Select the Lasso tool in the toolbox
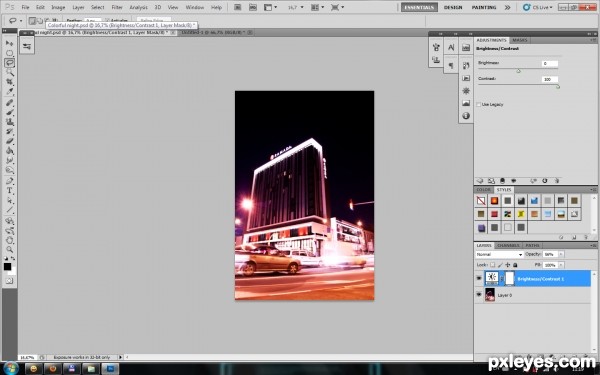 pyautogui.click(x=9, y=63)
